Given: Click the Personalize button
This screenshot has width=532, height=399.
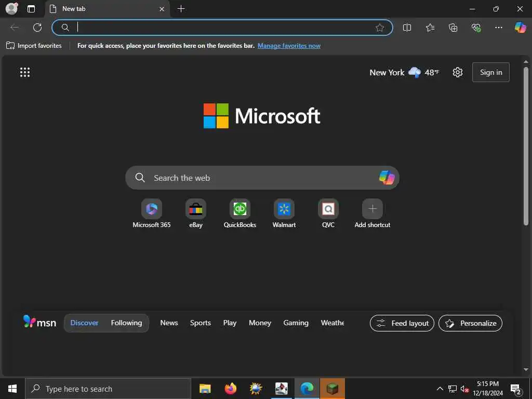Looking at the screenshot, I should point(470,323).
